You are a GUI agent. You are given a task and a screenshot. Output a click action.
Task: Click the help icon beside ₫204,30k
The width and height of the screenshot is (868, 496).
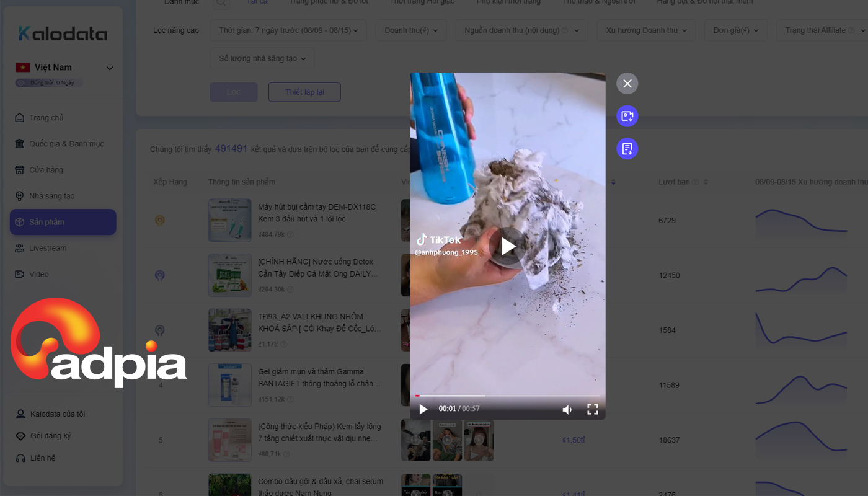290,290
